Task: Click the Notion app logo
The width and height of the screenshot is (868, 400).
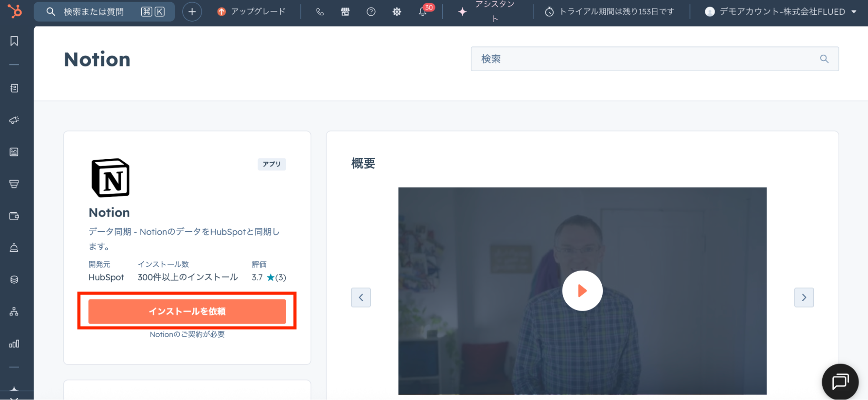Action: point(111,178)
